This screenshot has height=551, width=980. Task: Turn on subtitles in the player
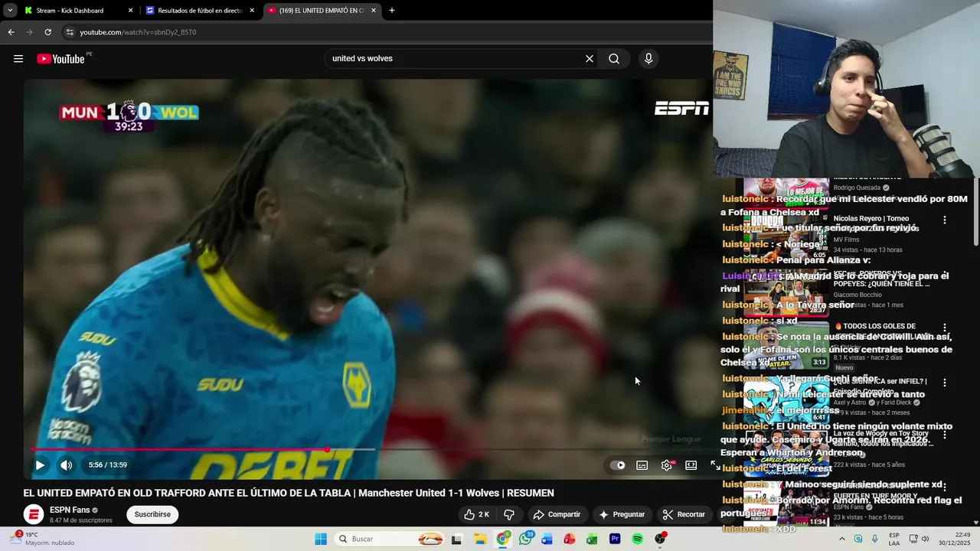(642, 465)
